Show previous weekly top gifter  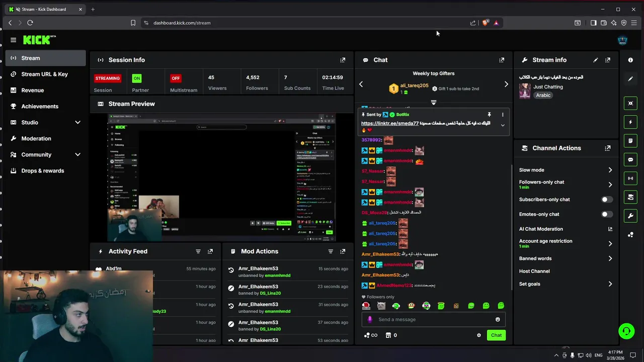pos(361,84)
